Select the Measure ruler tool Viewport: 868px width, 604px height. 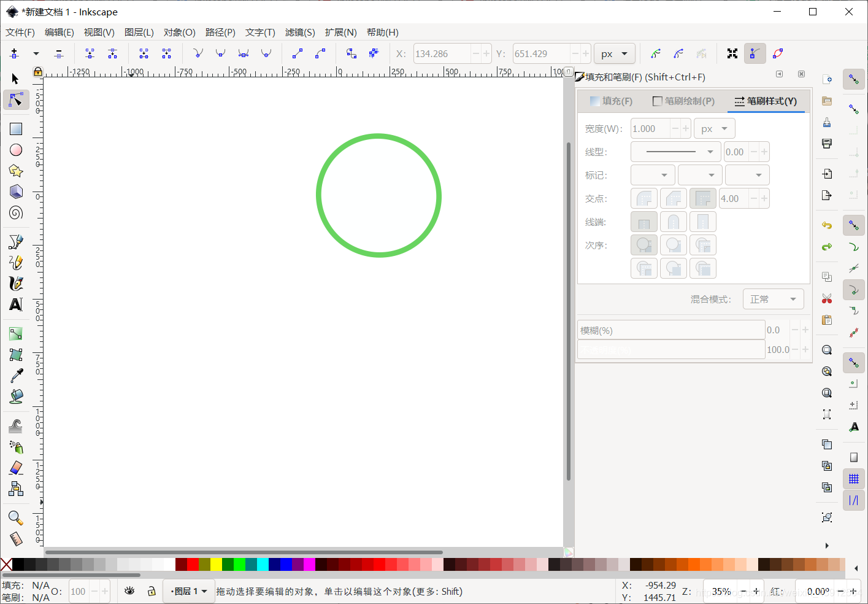pyautogui.click(x=16, y=539)
